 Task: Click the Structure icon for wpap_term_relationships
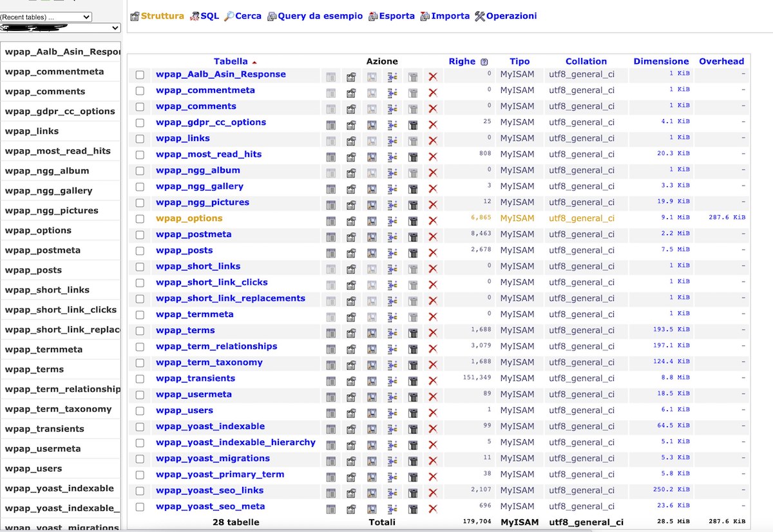pyautogui.click(x=351, y=349)
